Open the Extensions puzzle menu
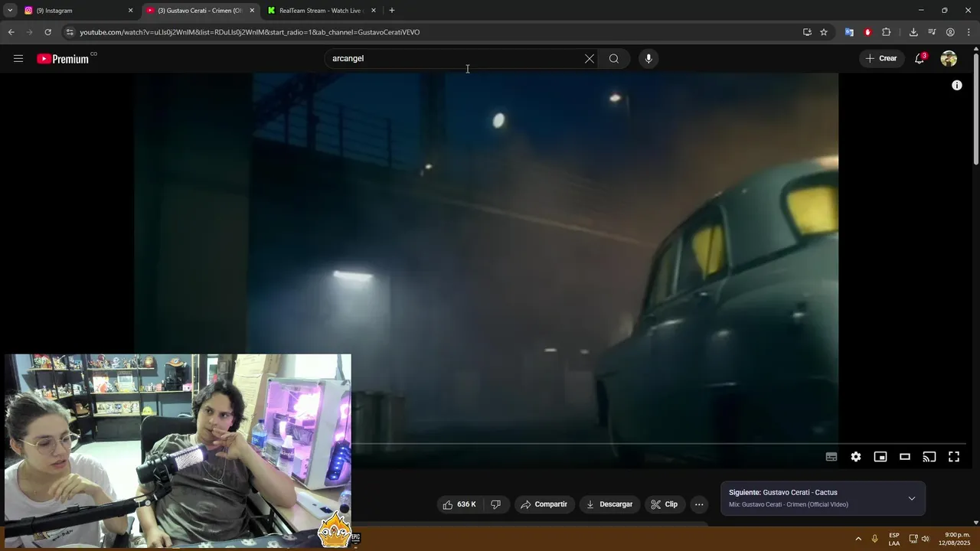The height and width of the screenshot is (551, 980). pos(887,32)
